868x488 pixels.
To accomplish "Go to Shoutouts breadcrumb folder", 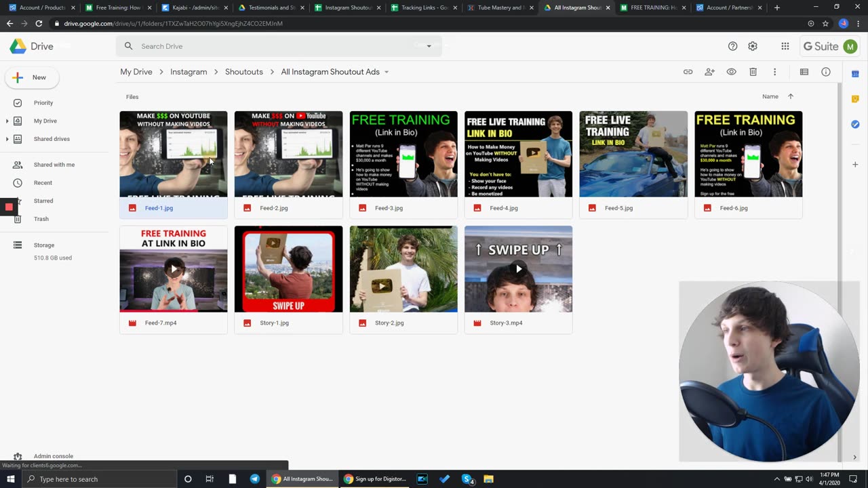I will tap(244, 72).
